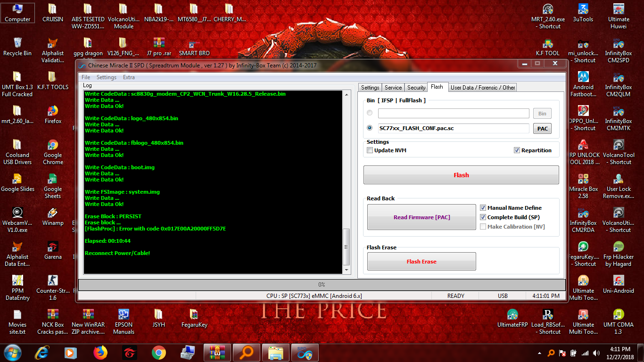The image size is (644, 362).
Task: Open the InfinityBox CM2MTK desktop icon
Action: coord(619,118)
